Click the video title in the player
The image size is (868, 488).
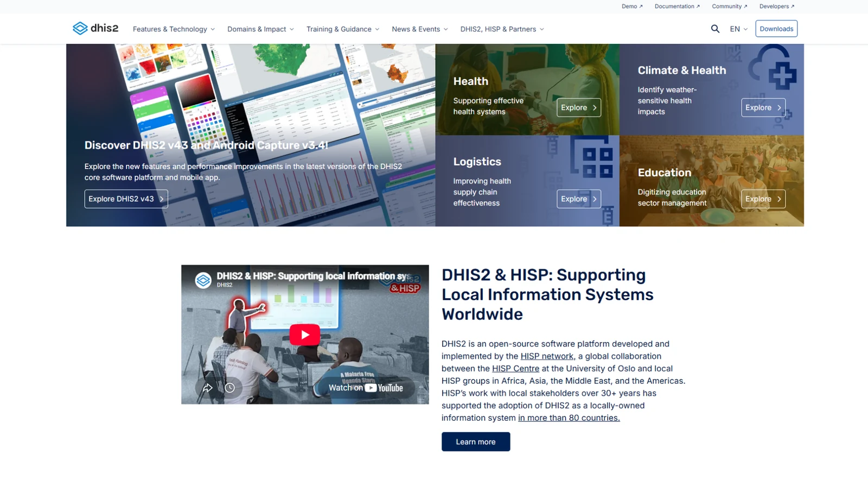tap(312, 276)
